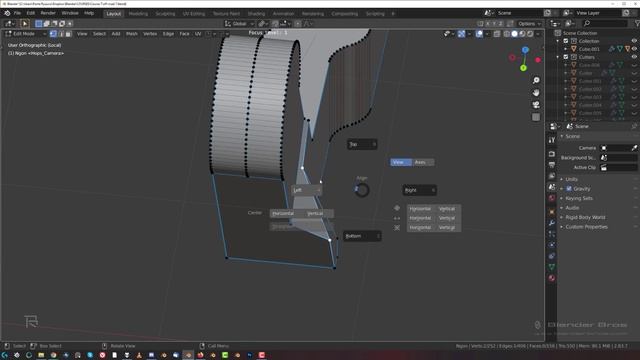Viewport: 640px width, 360px height.
Task: Click the Right align pie button
Action: pos(420,190)
